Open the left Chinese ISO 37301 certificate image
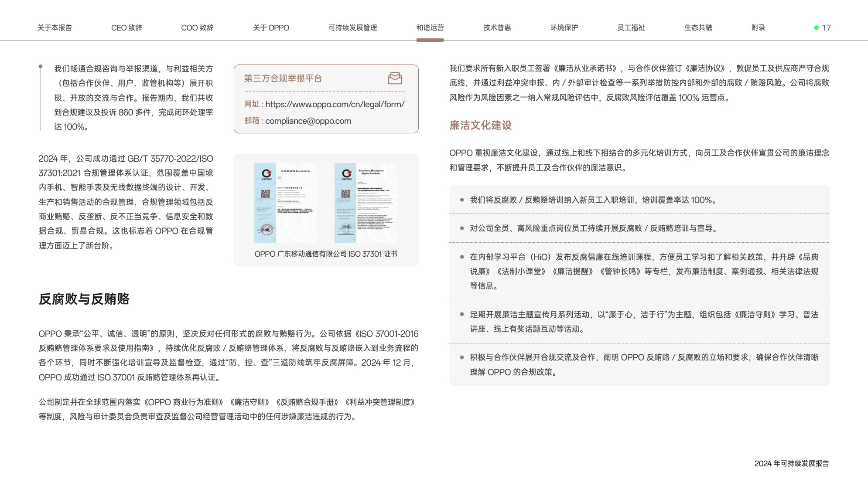Viewport: 868px width, 489px height. (x=286, y=203)
